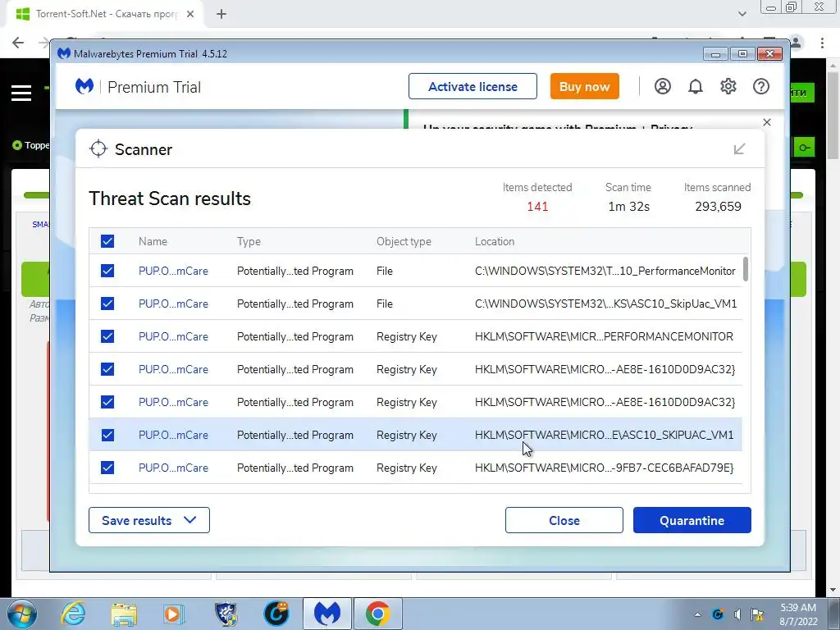Click the Scanner crosshair icon
This screenshot has height=630, width=840.
pyautogui.click(x=98, y=149)
